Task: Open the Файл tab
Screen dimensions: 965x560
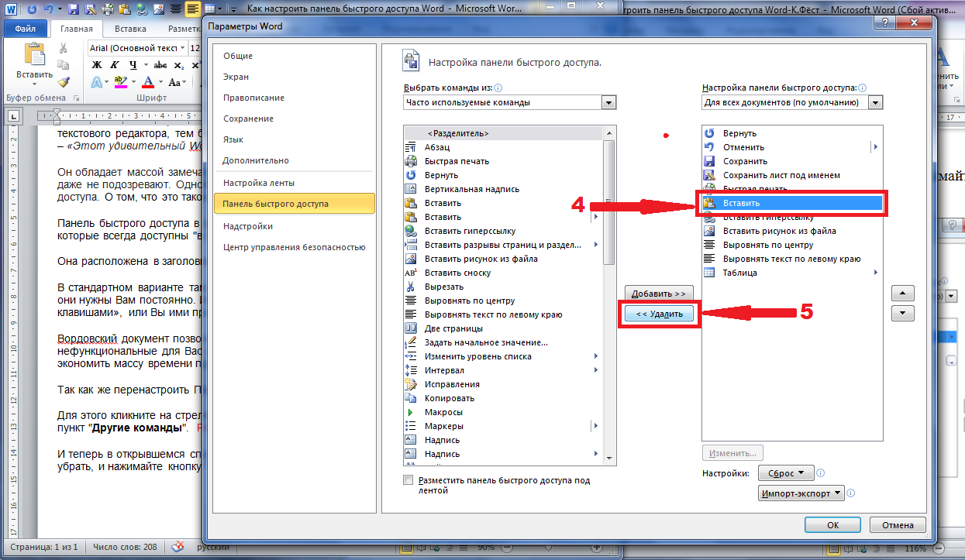Action: click(26, 29)
